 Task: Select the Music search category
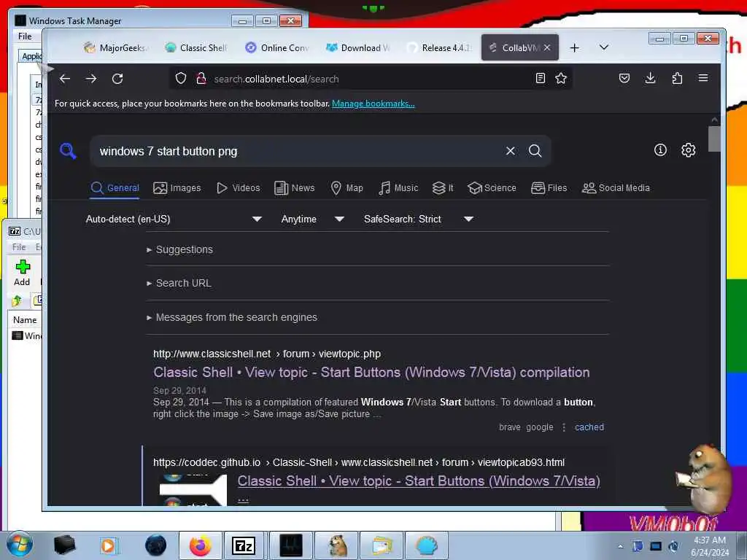[398, 188]
